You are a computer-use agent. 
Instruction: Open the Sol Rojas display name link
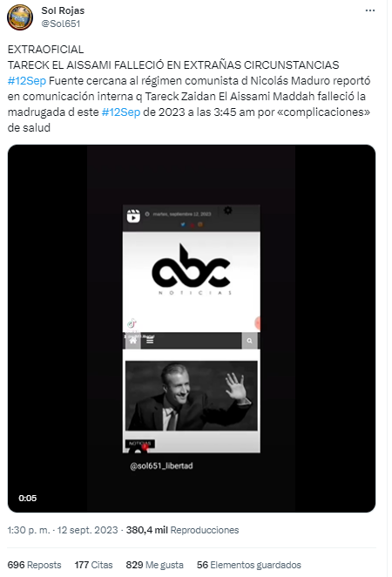coord(63,10)
